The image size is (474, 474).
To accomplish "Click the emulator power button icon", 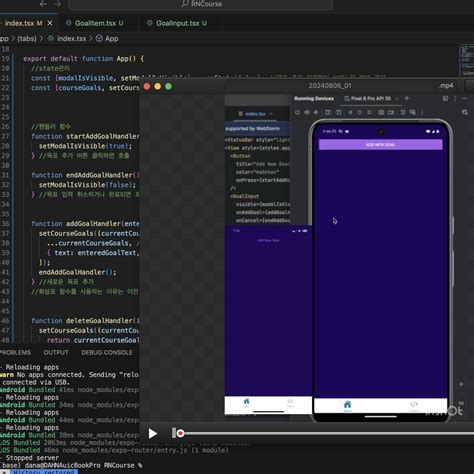I will pyautogui.click(x=297, y=112).
